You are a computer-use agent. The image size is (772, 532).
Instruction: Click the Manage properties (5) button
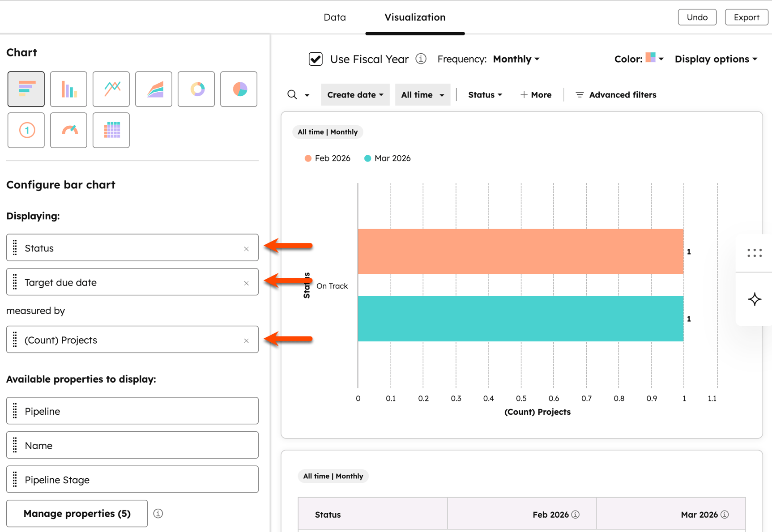tap(77, 513)
